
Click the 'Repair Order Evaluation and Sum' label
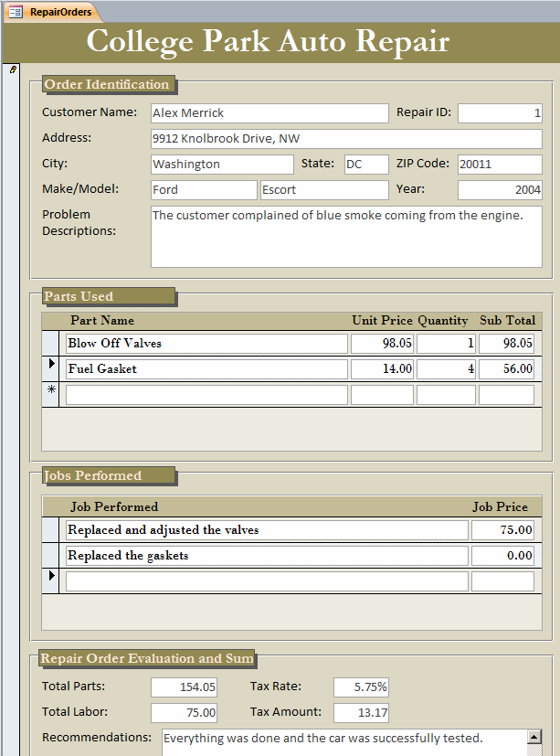147,658
